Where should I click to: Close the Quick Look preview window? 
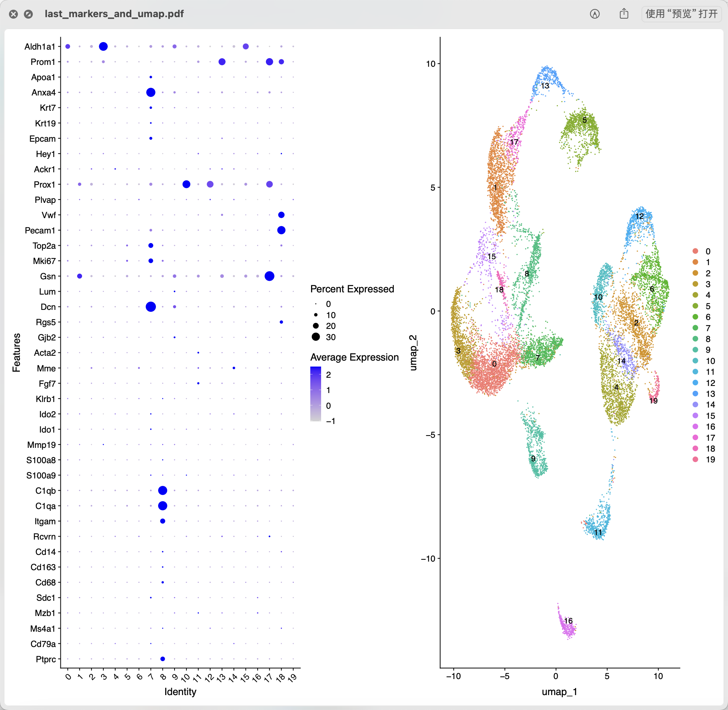[13, 14]
